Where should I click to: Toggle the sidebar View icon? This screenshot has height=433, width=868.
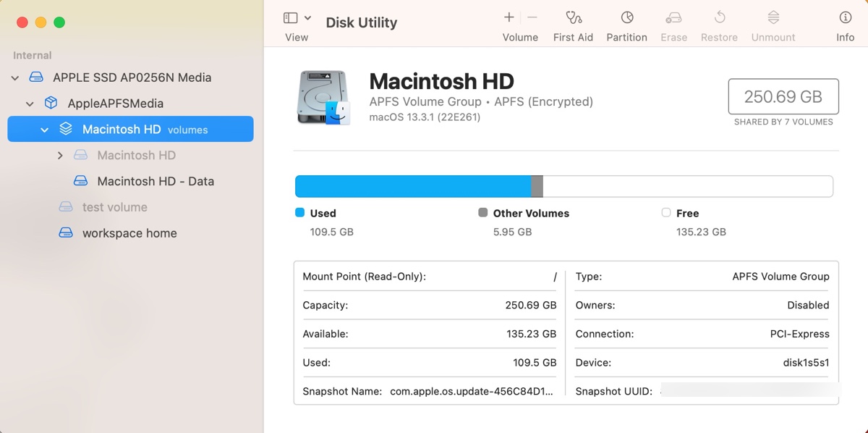tap(291, 18)
